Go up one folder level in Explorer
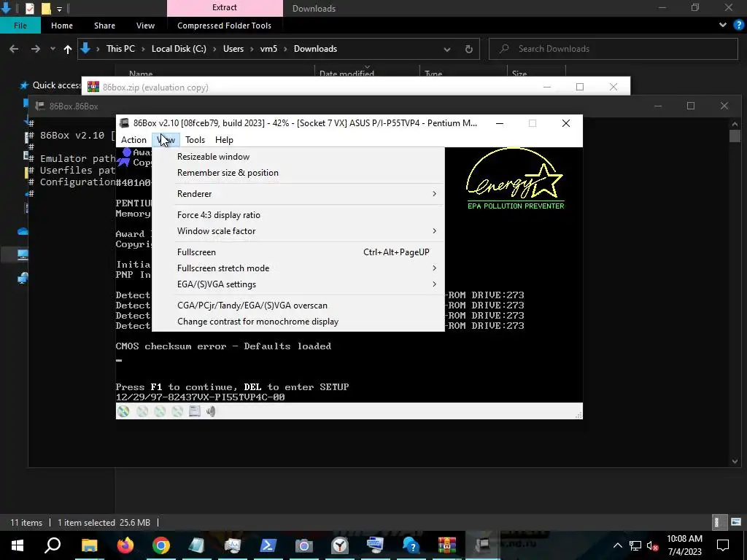The height and width of the screenshot is (560, 747). pyautogui.click(x=68, y=49)
